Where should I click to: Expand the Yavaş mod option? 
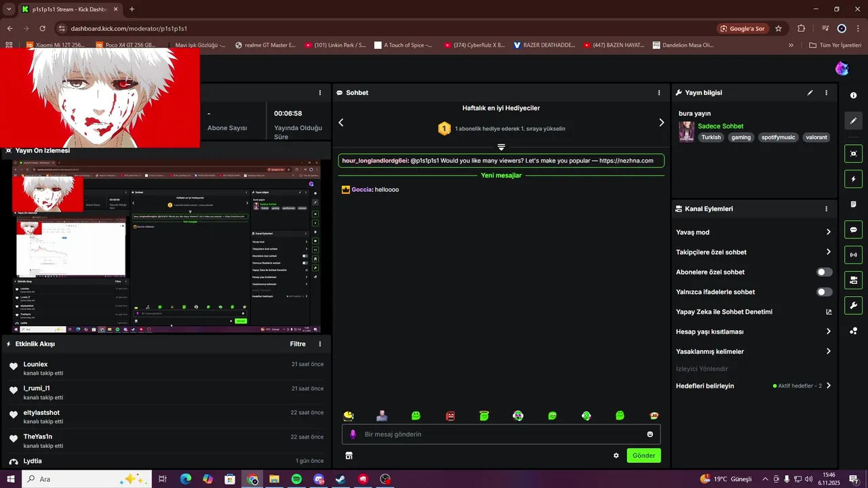coord(752,232)
